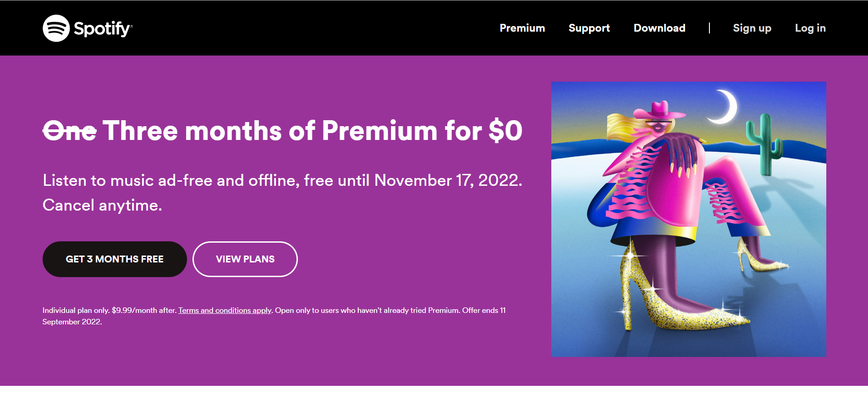Click the Log in link
Viewport: 868px width, 412px height.
tap(810, 28)
